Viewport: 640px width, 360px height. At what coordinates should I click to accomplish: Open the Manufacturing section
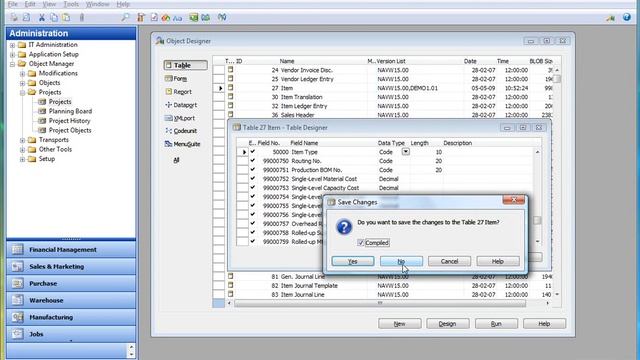(71, 317)
